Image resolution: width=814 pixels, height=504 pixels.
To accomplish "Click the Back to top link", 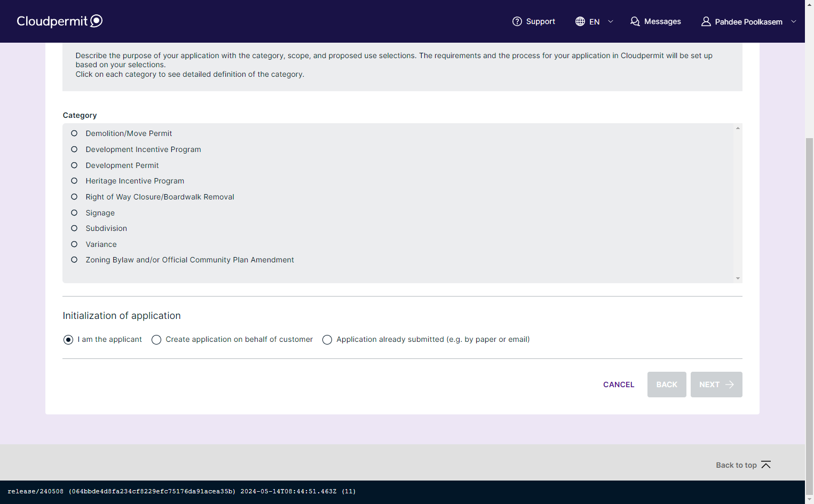I will point(743,465).
